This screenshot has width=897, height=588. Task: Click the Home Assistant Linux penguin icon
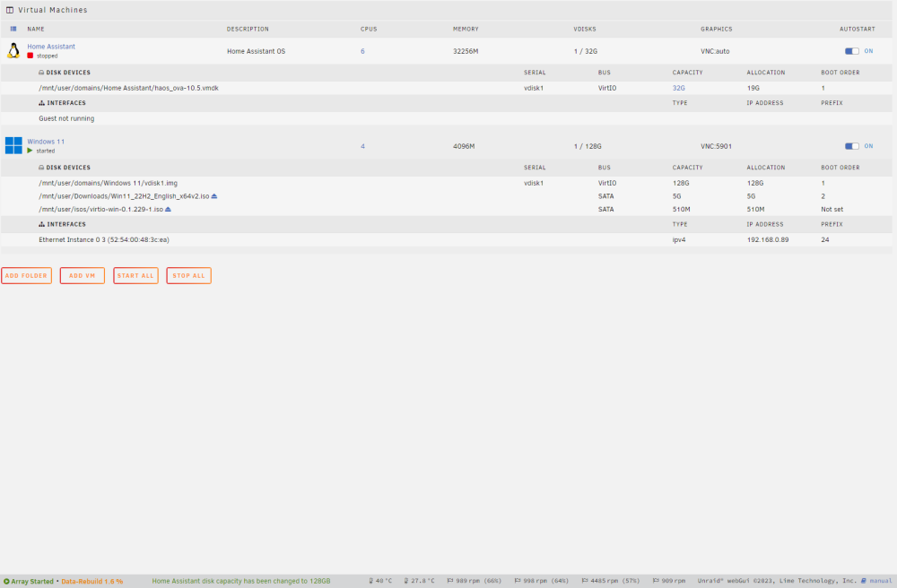point(13,51)
